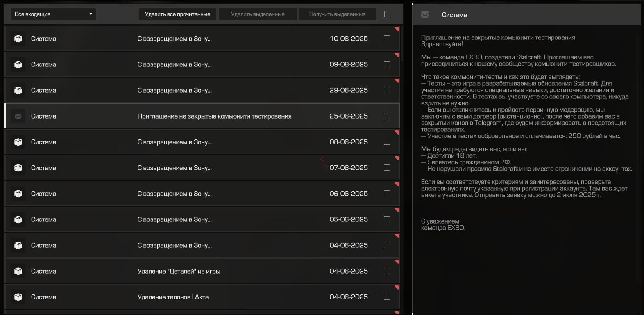The image size is (644, 315).
Task: Click date 04-06-2025 of 'Удаление талонов I Акта' row
Action: coord(349,297)
